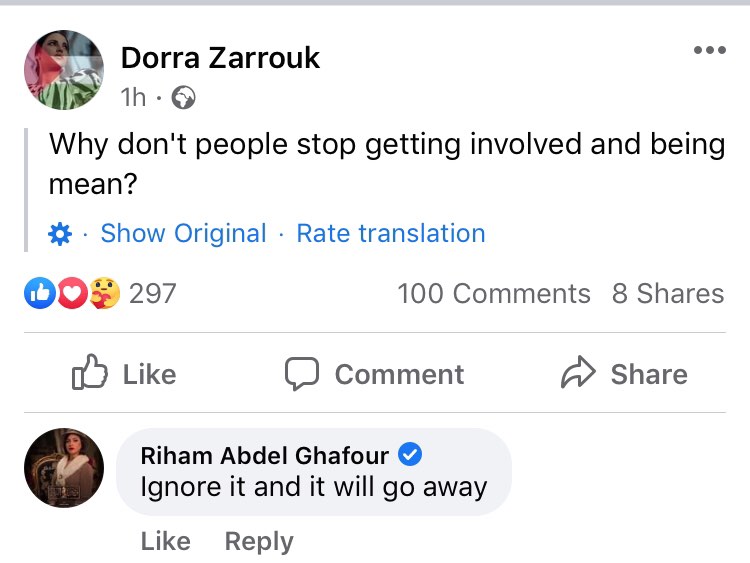
Task: Open the three-dots post options menu
Action: (x=709, y=51)
